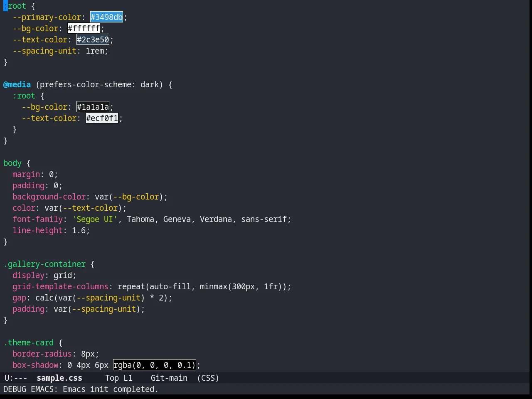Viewport: 532px width, 399px height.
Task: Click the Top position indicator in mode line
Action: 112,378
